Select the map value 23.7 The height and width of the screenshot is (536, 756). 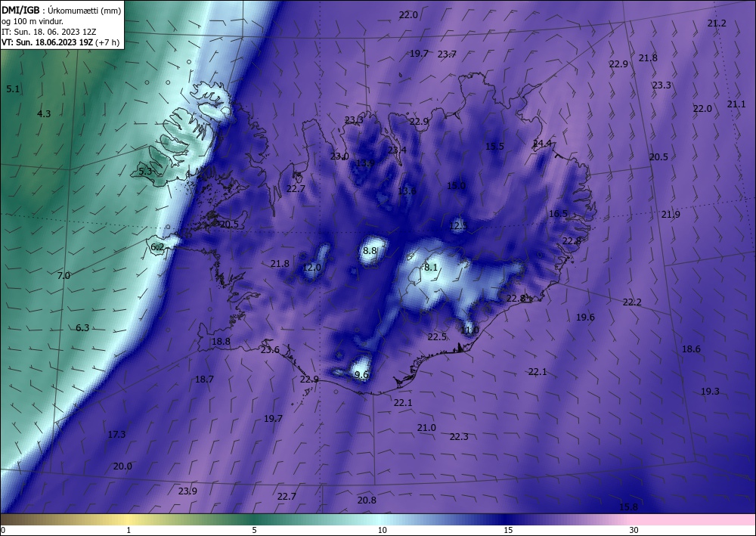447,54
